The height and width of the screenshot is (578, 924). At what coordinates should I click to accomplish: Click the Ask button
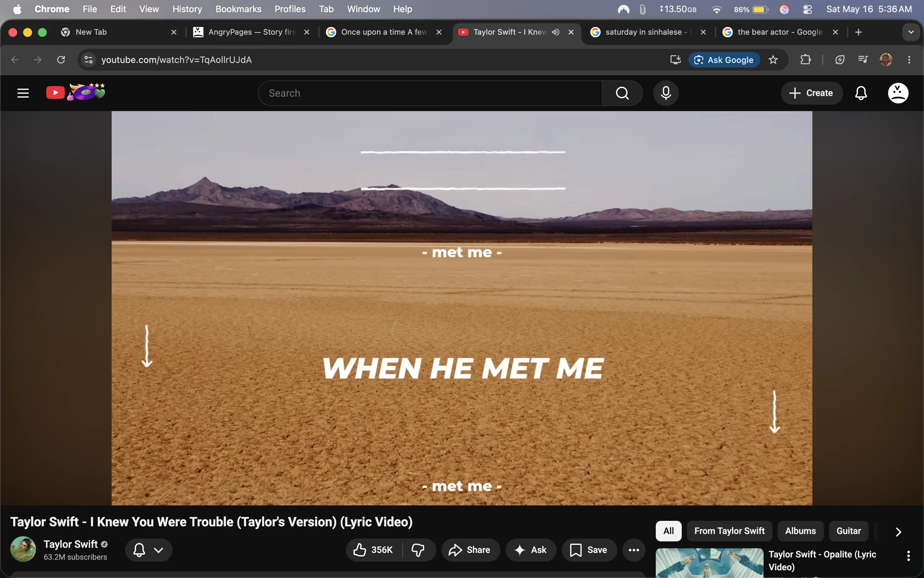click(x=531, y=550)
